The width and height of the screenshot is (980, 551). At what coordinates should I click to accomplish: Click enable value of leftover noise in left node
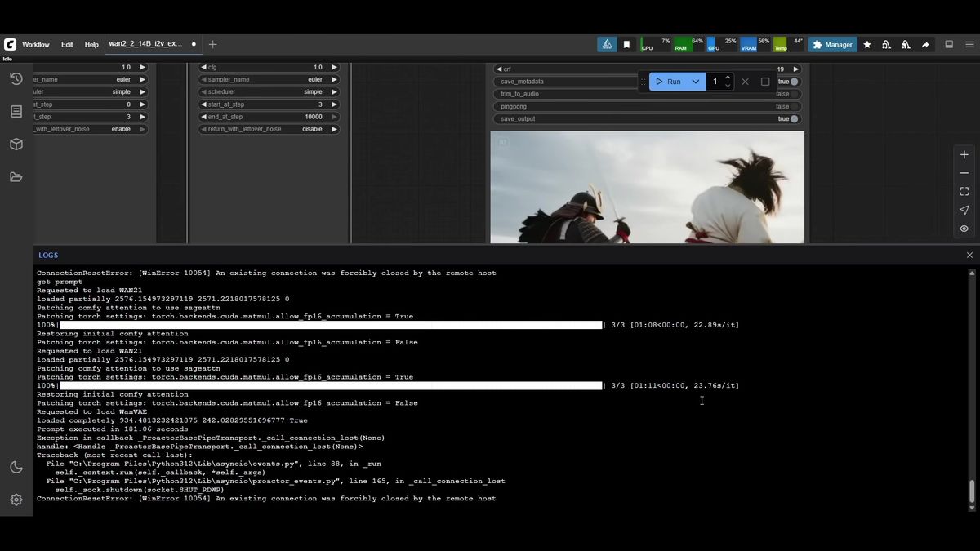121,129
